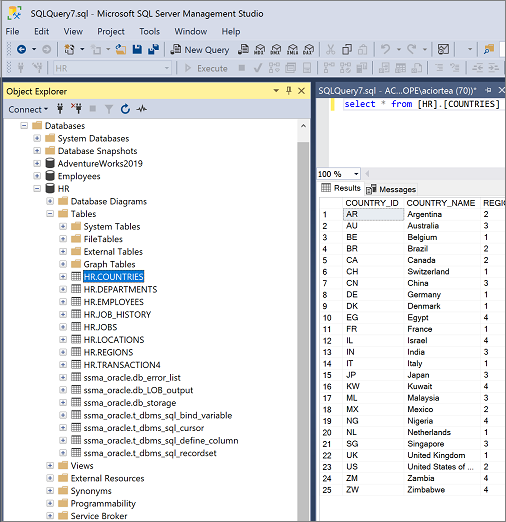Viewport: 506px width, 522px height.
Task: Click the Copy icon in toolbar
Action: click(347, 50)
